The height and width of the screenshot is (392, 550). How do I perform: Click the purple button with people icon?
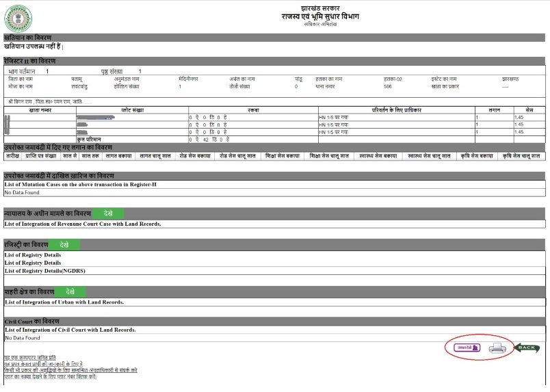[467, 348]
